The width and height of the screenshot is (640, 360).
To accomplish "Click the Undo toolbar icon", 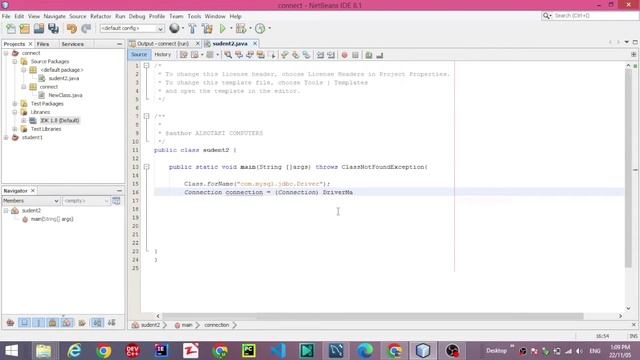I will 72,28.
